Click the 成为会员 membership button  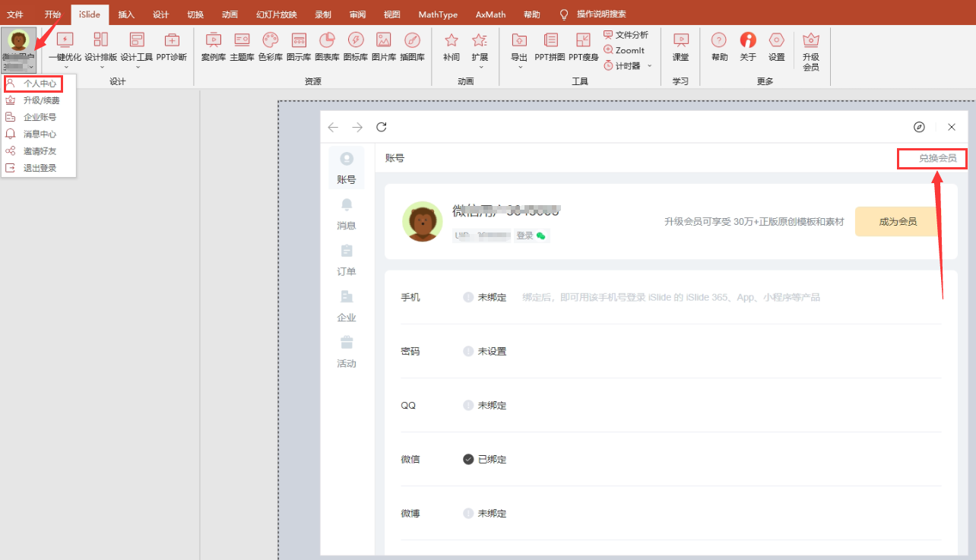pos(898,222)
